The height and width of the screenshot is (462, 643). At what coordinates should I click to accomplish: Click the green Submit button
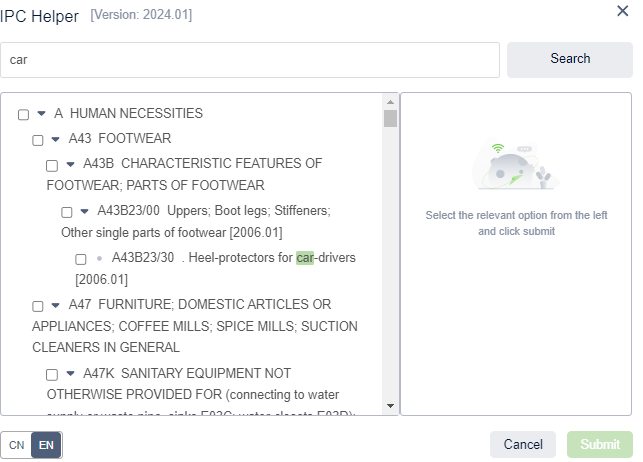(x=599, y=445)
